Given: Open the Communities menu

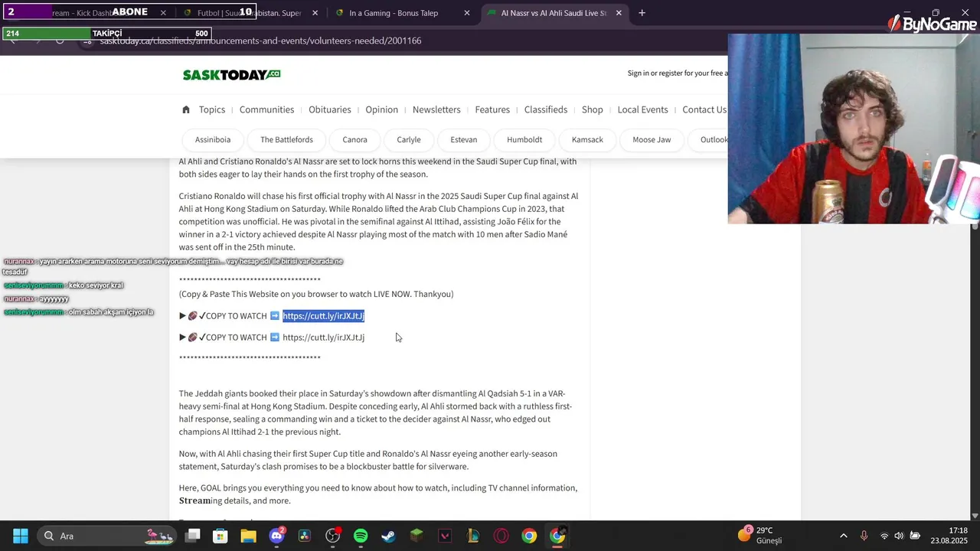Looking at the screenshot, I should (x=266, y=109).
